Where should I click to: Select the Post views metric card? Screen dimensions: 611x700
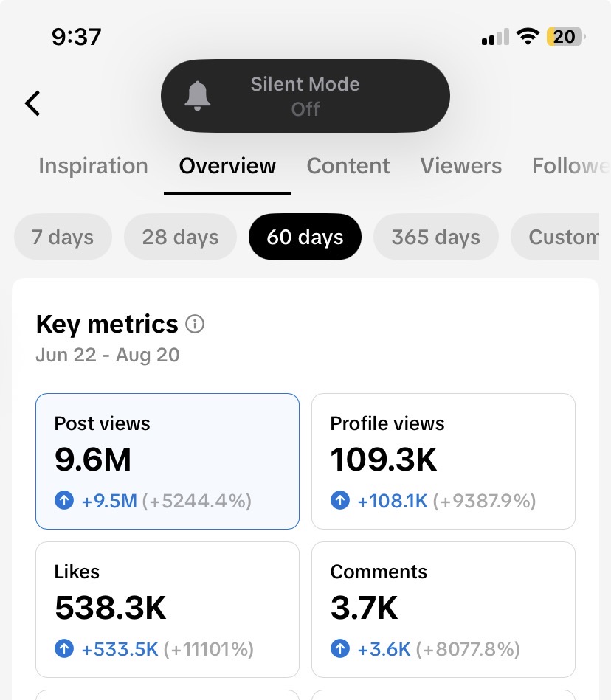tap(168, 461)
